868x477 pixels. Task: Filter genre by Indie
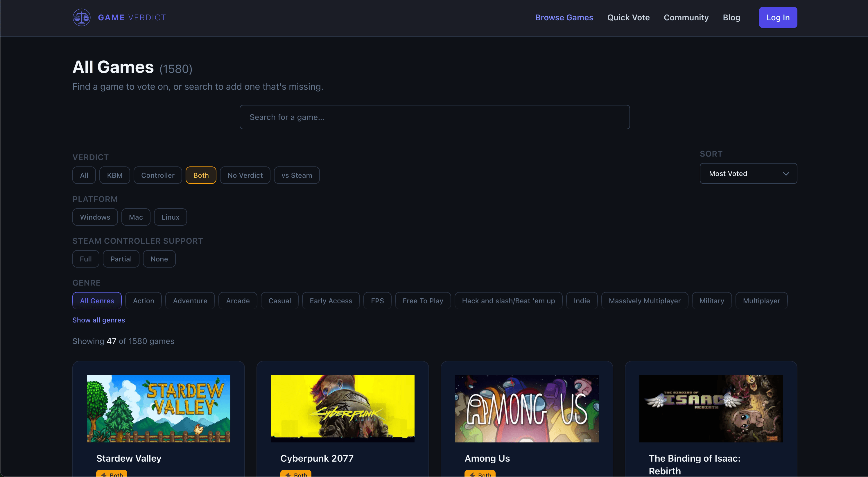pyautogui.click(x=582, y=300)
